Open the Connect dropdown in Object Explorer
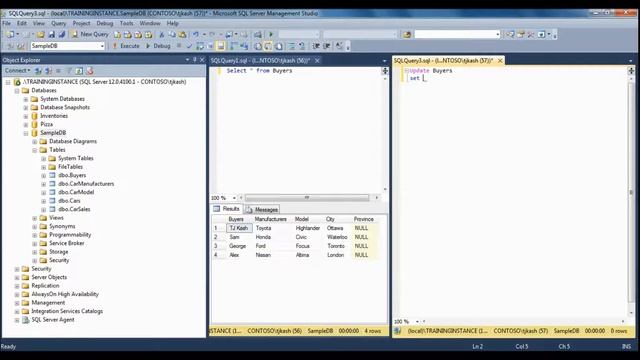The image size is (640, 360). tap(18, 71)
